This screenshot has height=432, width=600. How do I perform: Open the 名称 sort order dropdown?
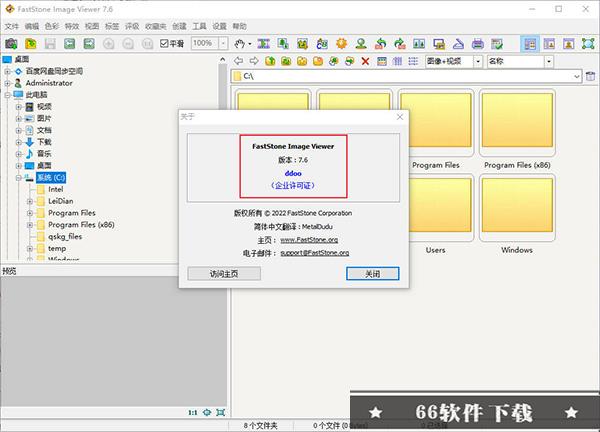[549, 61]
